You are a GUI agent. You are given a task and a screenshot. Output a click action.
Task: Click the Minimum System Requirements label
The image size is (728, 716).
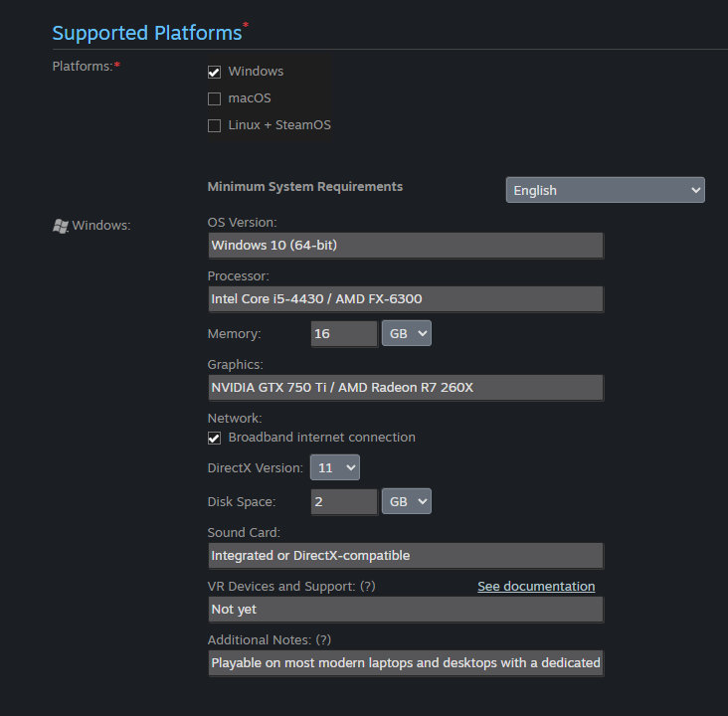click(305, 187)
